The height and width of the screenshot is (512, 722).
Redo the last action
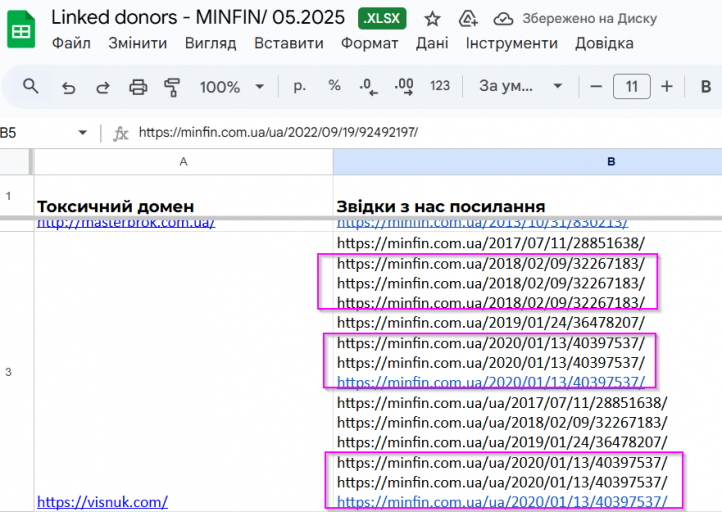coord(103,87)
